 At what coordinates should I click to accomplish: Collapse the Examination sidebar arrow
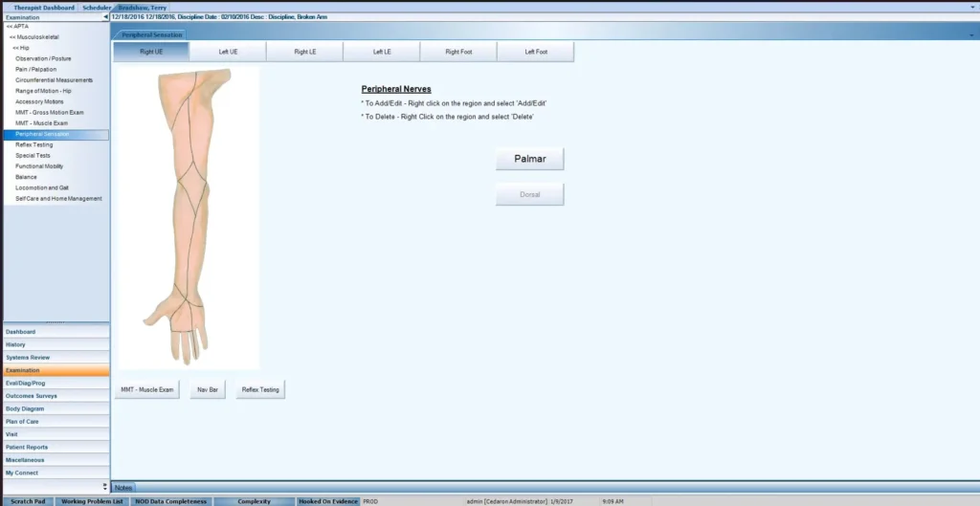(x=105, y=17)
